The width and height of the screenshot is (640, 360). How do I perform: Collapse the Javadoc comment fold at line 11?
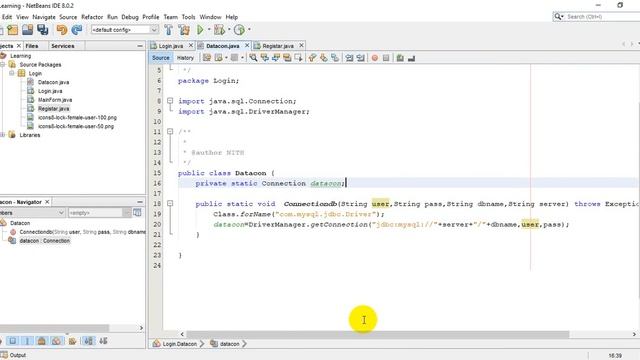(170, 131)
